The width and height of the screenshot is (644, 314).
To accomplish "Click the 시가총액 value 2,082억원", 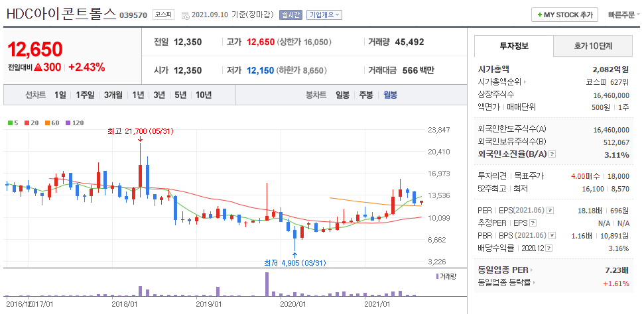I will [x=611, y=70].
